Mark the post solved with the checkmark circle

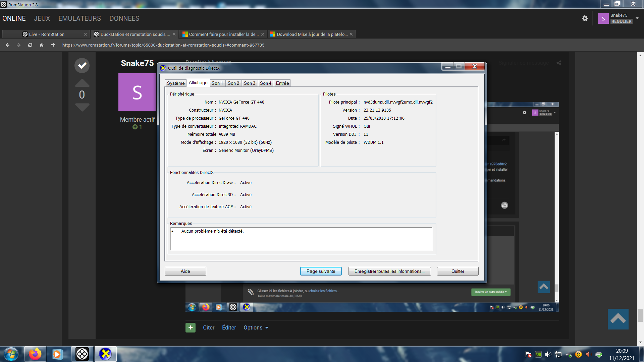82,65
